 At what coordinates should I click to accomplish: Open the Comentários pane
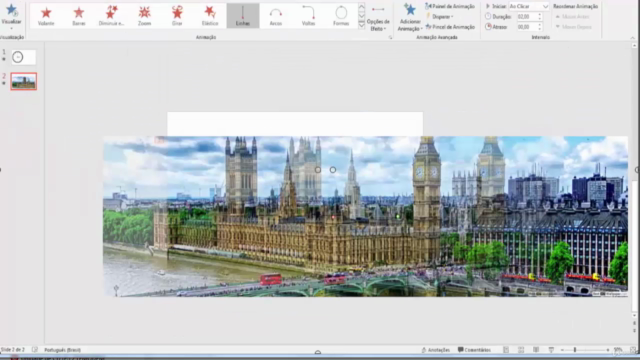tap(474, 350)
